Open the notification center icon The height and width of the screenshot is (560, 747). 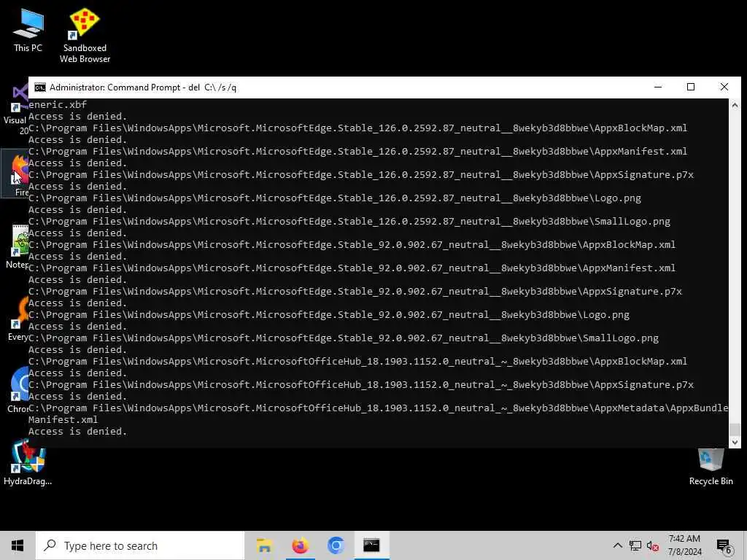[724, 545]
